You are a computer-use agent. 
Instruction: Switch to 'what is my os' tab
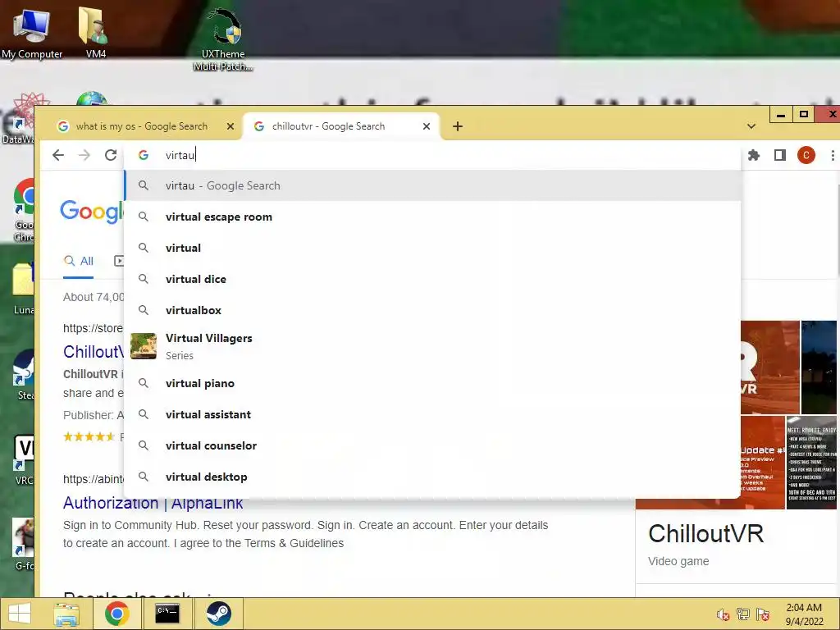click(x=141, y=126)
